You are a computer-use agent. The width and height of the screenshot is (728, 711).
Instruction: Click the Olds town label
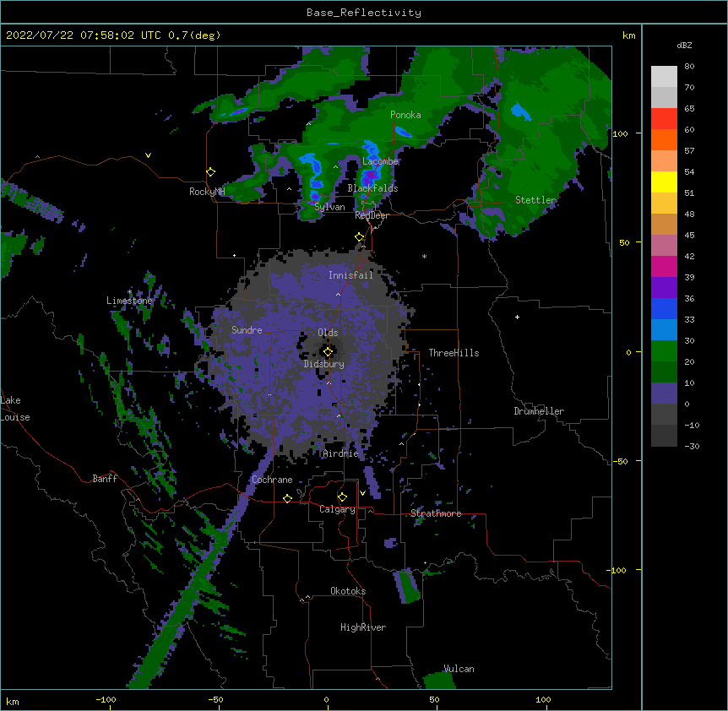coord(328,333)
